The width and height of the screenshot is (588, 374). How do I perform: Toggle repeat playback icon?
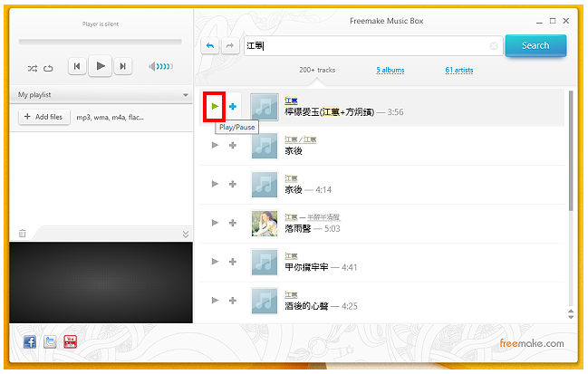click(x=48, y=68)
